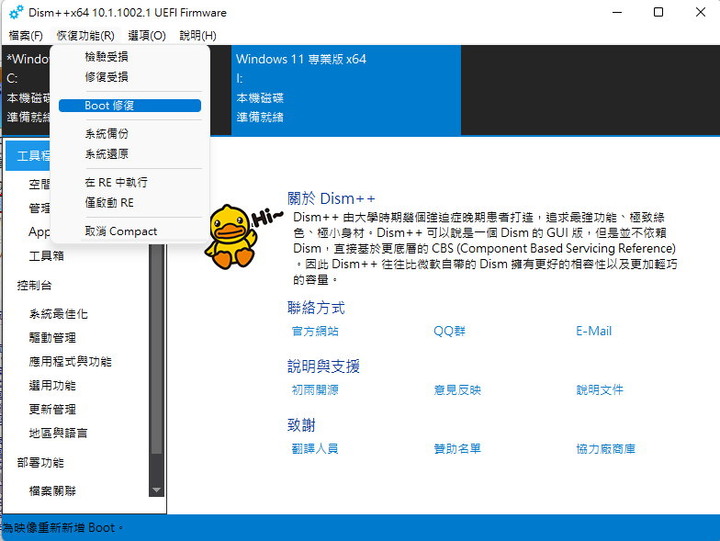Open the 意見反映 feedback link
Viewport: 720px width, 541px height.
[x=457, y=390]
